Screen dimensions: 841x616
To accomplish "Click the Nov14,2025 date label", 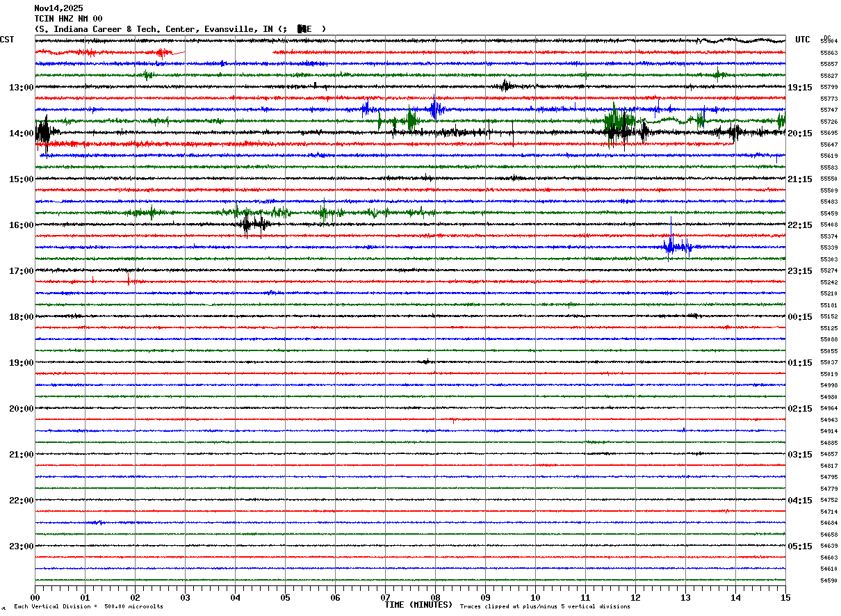I will pyautogui.click(x=58, y=8).
